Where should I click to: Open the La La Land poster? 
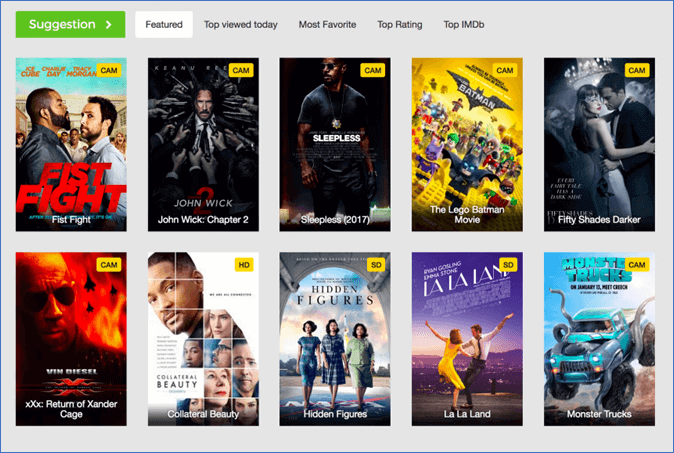click(467, 339)
